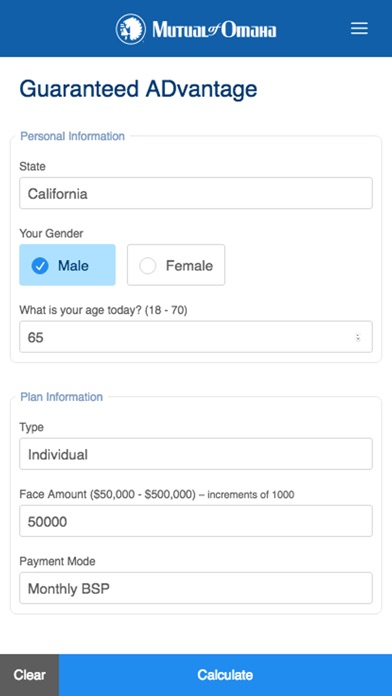
Task: Click the age field containing 65
Action: (x=196, y=337)
